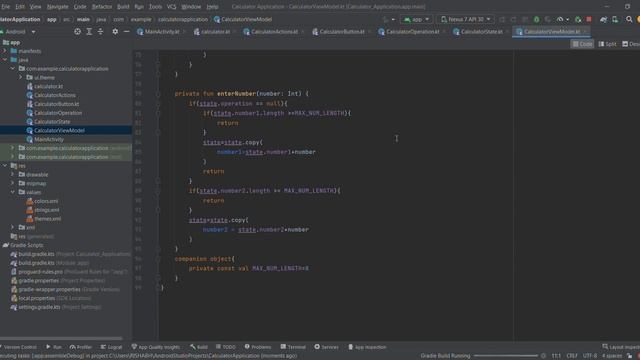This screenshot has height=360, width=640.
Task: Expand the drawable folder
Action: tap(13, 174)
